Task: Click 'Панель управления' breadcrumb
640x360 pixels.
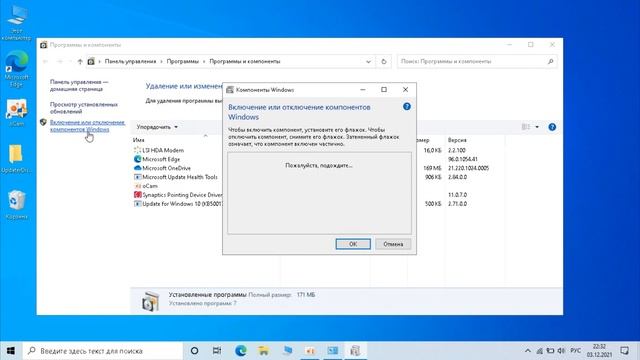Action: pos(130,61)
